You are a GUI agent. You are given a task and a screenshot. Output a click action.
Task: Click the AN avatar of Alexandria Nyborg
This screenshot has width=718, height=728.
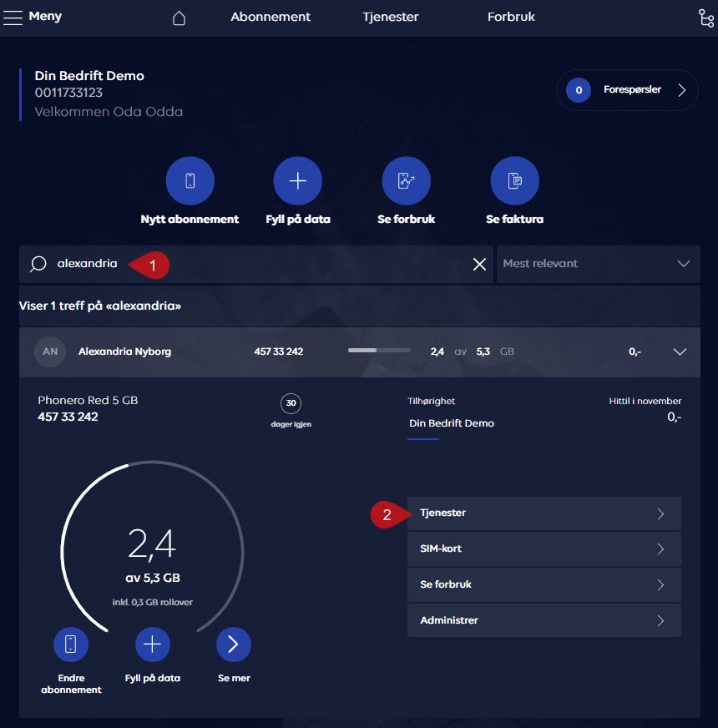coord(50,351)
